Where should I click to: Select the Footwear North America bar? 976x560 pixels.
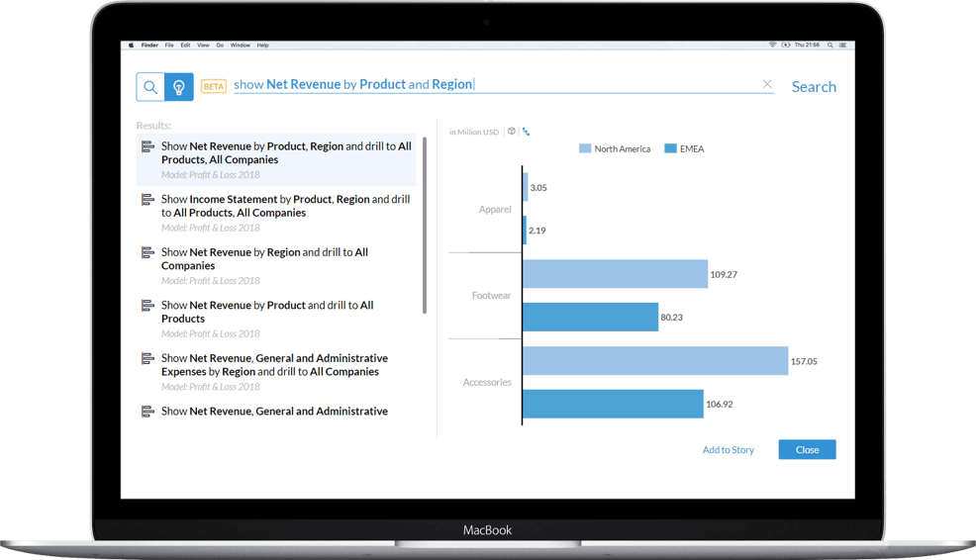pos(615,274)
